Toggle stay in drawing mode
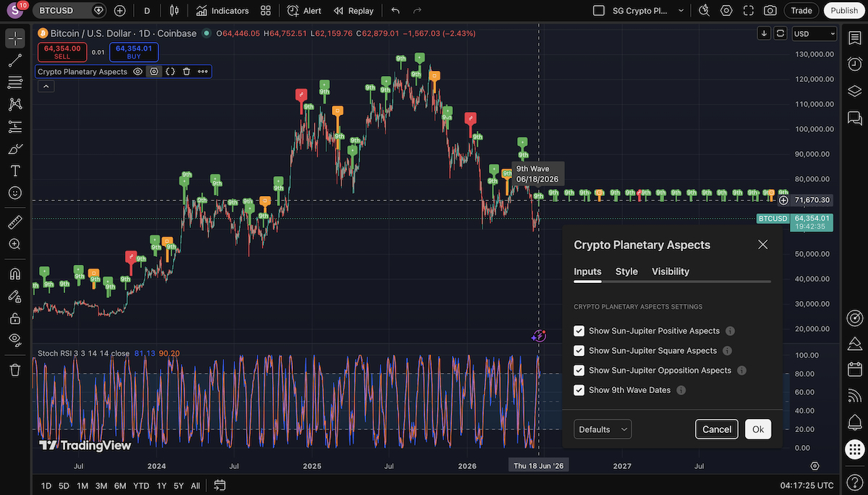 pyautogui.click(x=14, y=295)
